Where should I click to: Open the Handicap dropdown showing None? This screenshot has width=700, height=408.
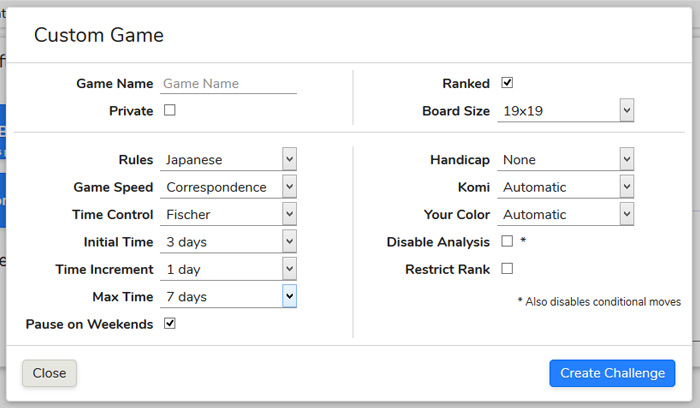[565, 159]
